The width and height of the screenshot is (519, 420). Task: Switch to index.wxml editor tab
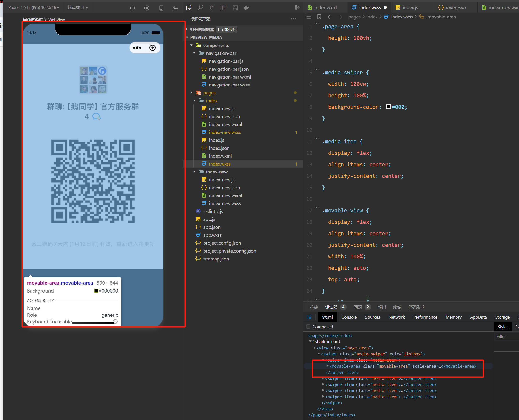[x=326, y=7]
